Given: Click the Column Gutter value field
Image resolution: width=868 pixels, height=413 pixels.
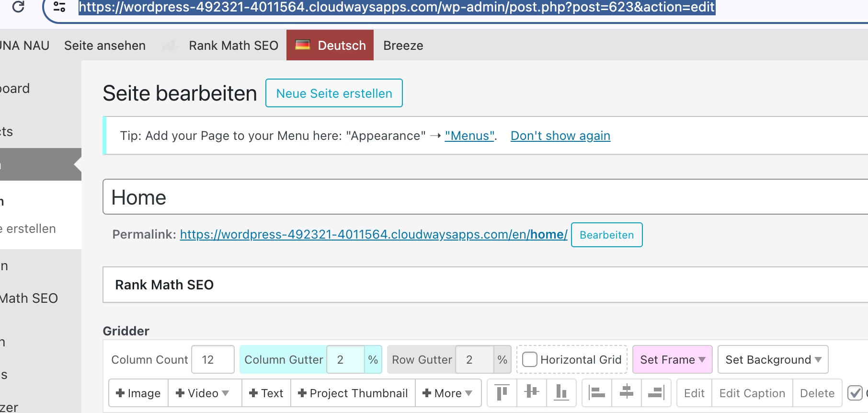Looking at the screenshot, I should [x=345, y=359].
